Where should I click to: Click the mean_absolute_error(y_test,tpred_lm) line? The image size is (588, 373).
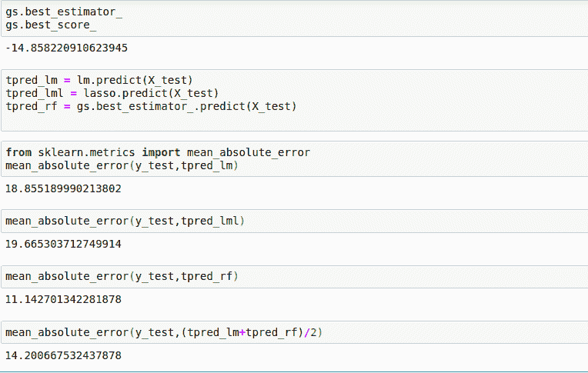(122, 165)
